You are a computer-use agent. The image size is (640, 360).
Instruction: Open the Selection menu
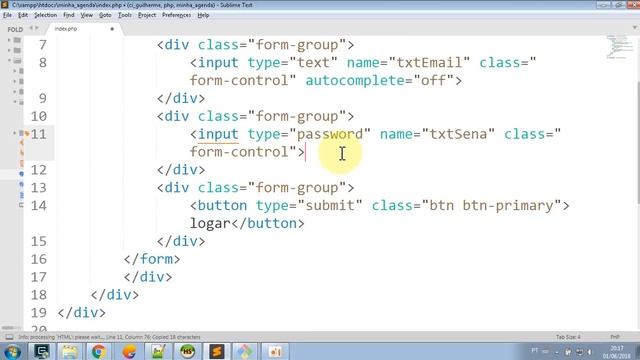click(45, 15)
